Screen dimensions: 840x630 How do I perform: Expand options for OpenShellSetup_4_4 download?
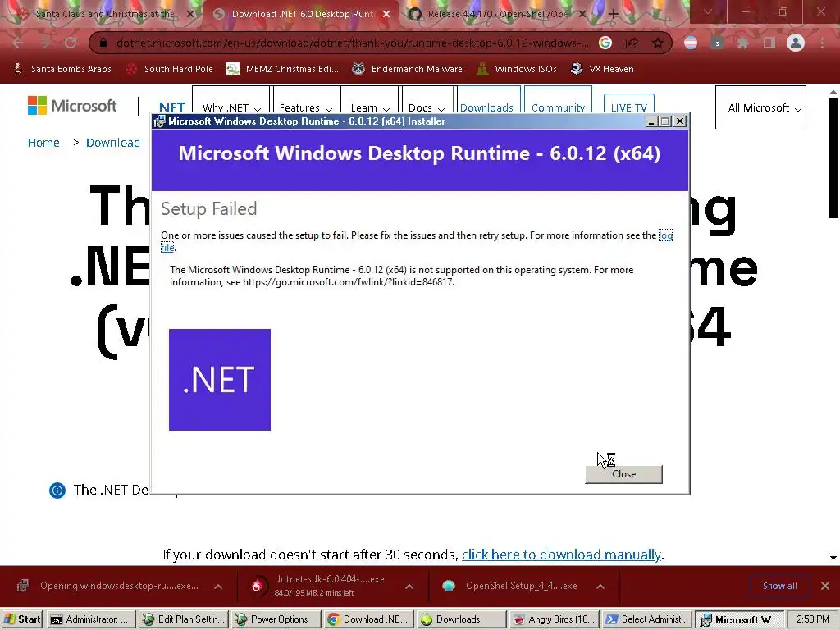coord(600,587)
